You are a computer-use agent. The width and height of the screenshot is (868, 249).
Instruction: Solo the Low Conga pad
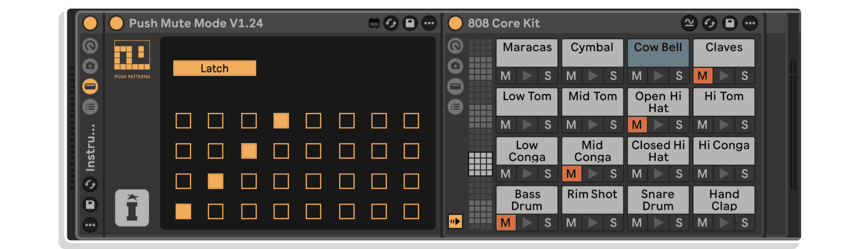(x=548, y=174)
